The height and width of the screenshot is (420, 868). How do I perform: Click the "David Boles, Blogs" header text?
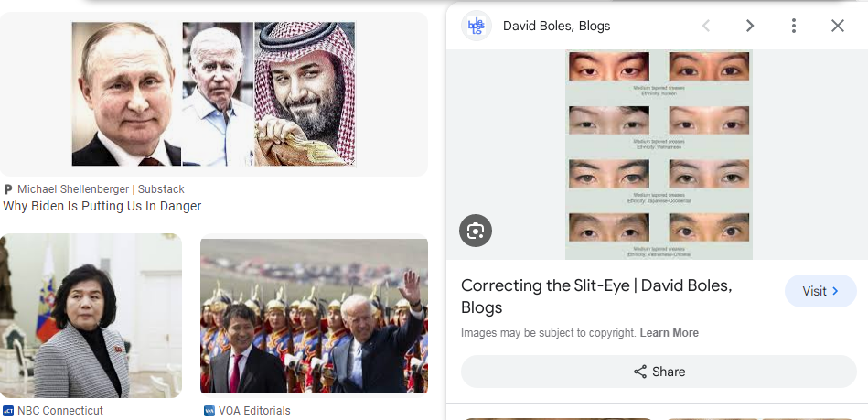[x=556, y=26]
